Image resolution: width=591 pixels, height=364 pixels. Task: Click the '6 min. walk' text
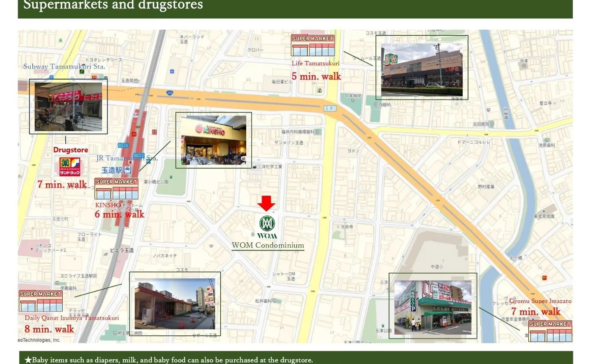[119, 214]
